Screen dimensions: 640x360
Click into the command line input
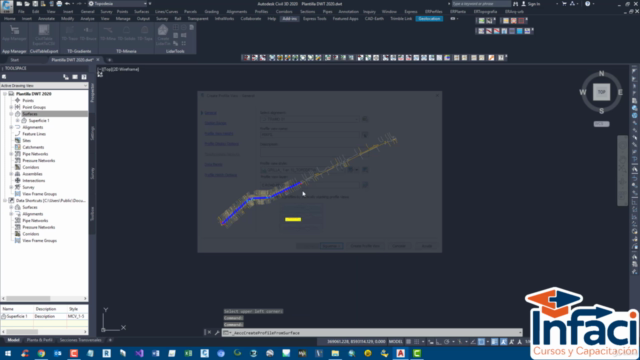tap(371, 333)
